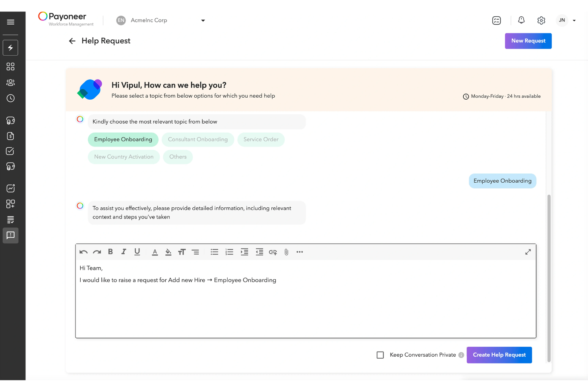
Task: Show info about Keep Conversation Private
Action: [x=461, y=355]
